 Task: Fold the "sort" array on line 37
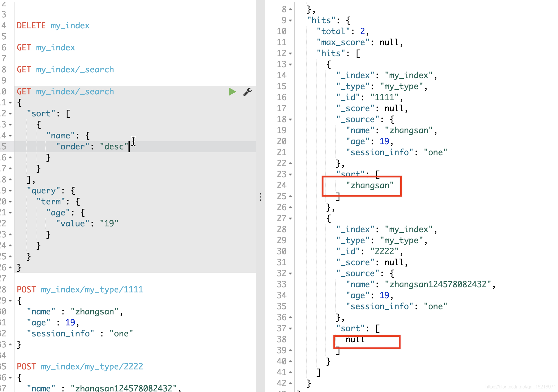(290, 329)
